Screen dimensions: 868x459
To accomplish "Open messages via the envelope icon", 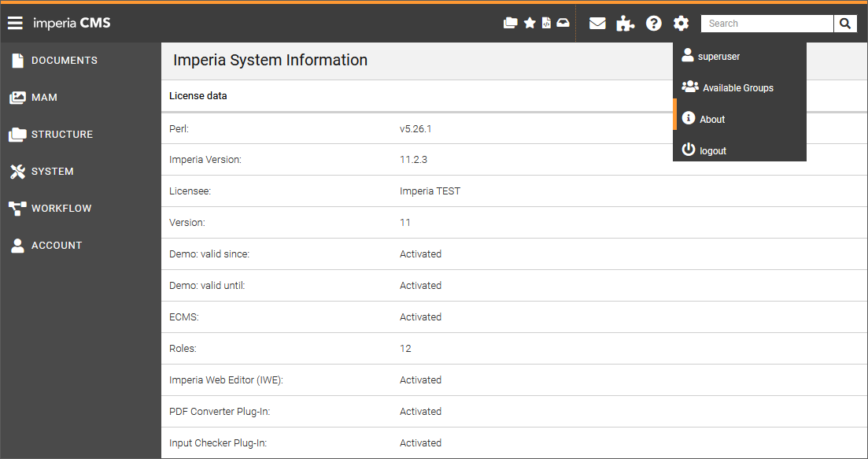I will click(x=597, y=24).
